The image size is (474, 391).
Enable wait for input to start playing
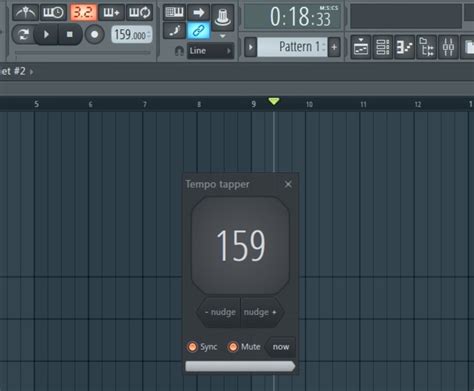tap(53, 13)
